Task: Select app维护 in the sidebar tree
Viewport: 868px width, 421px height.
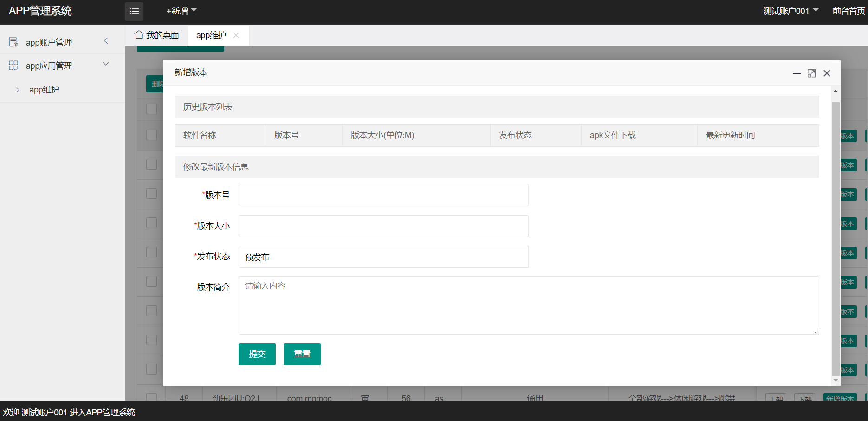Action: (44, 90)
